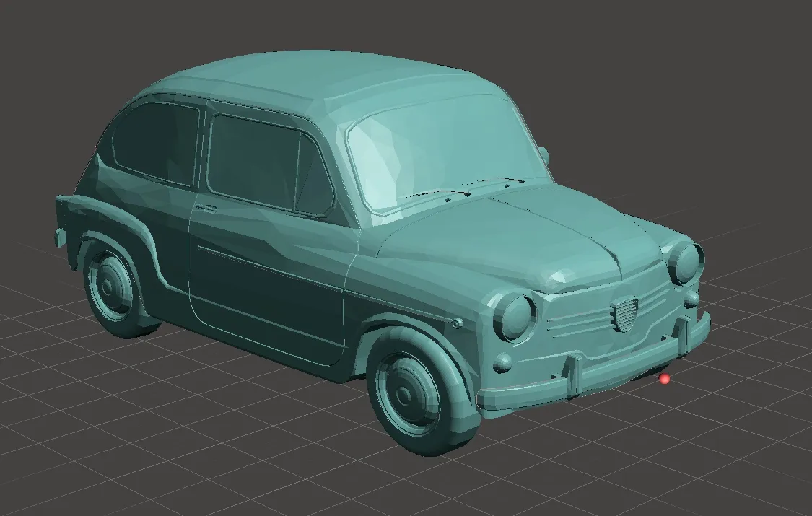
Task: Select the red origin point marker
Action: [664, 378]
